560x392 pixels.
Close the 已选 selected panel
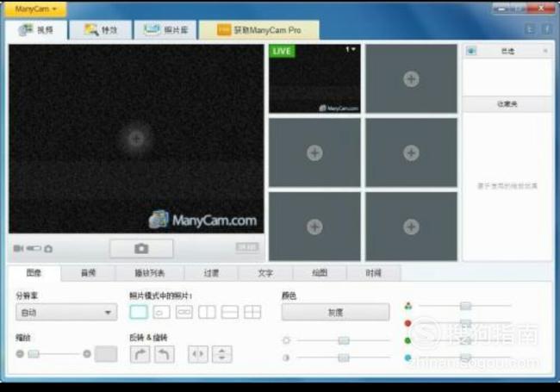tap(545, 51)
